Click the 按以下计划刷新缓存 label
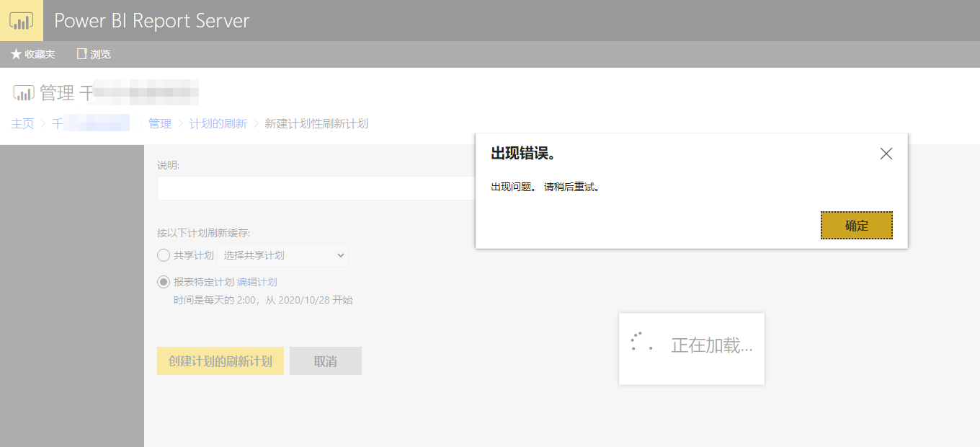Image resolution: width=980 pixels, height=447 pixels. point(204,233)
